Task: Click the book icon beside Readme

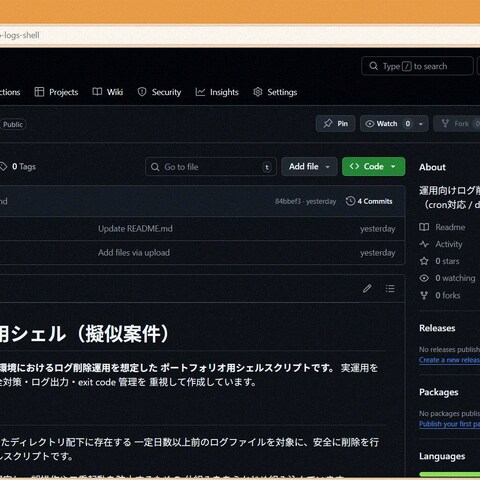Action: click(x=424, y=227)
